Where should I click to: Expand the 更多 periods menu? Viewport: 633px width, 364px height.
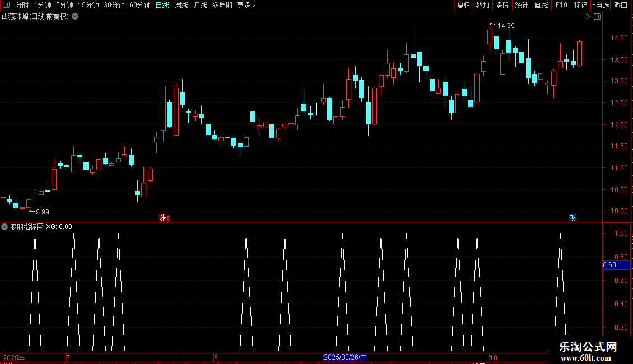click(246, 5)
